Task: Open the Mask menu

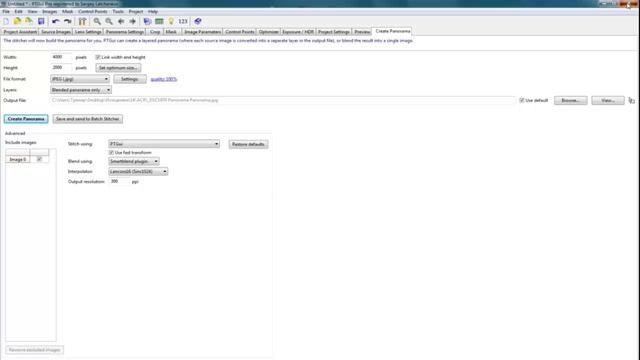Action: click(x=67, y=11)
